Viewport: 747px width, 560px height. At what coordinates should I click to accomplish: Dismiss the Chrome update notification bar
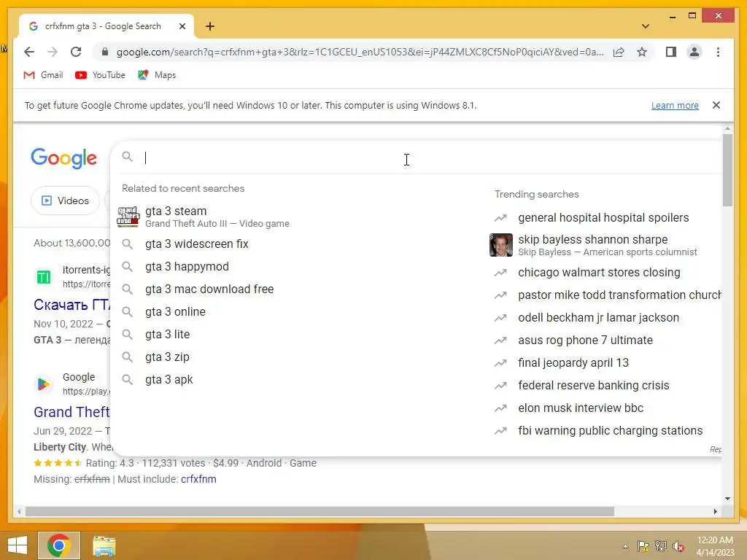pos(716,105)
